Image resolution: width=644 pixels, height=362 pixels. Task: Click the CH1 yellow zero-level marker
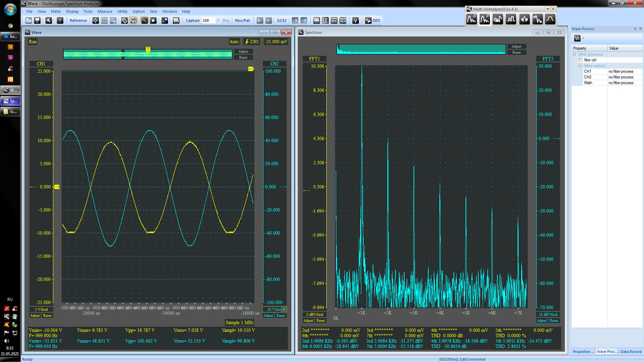pyautogui.click(x=57, y=187)
